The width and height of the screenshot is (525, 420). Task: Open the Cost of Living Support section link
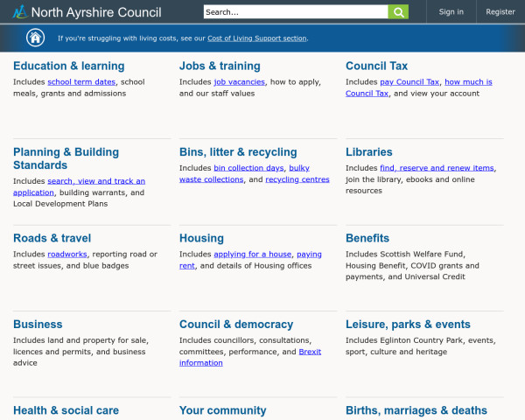[x=257, y=38]
